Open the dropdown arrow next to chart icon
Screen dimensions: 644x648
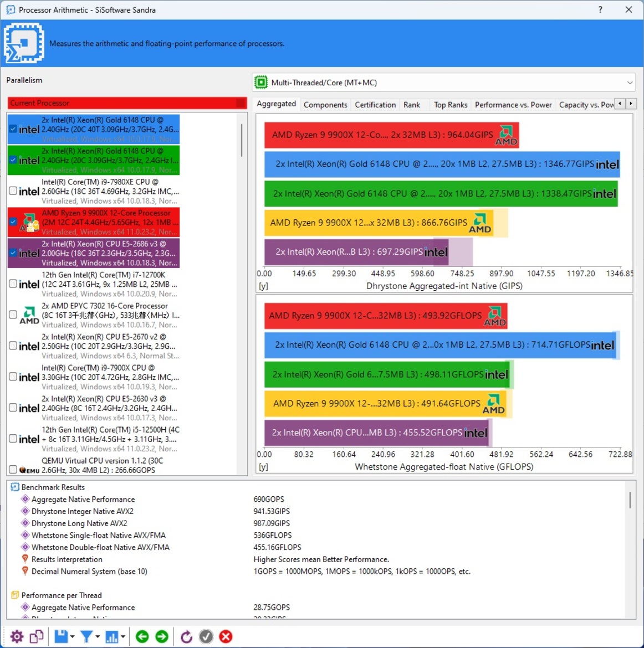[x=123, y=637]
